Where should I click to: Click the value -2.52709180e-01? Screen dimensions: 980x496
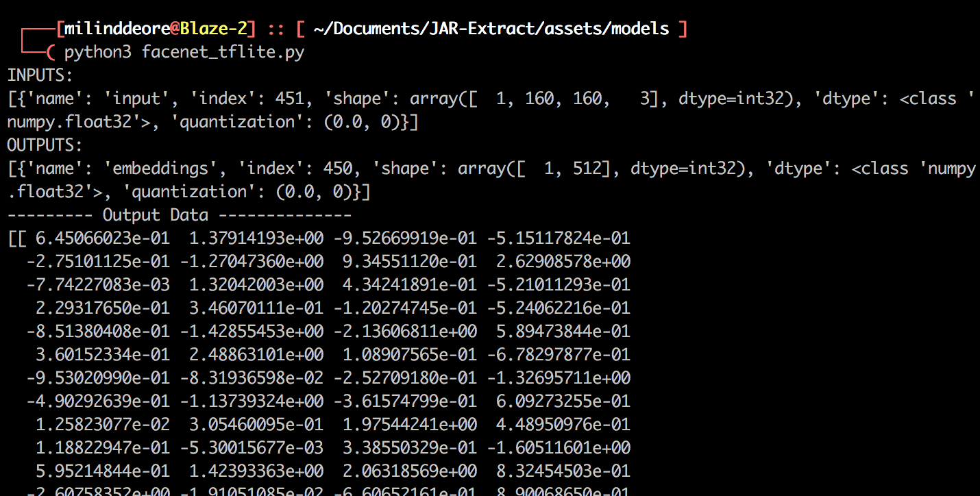click(405, 378)
